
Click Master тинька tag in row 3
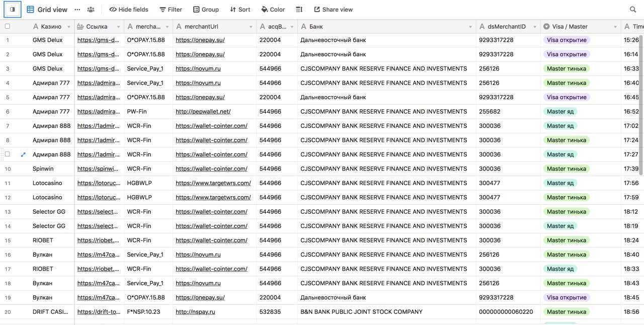(x=567, y=68)
